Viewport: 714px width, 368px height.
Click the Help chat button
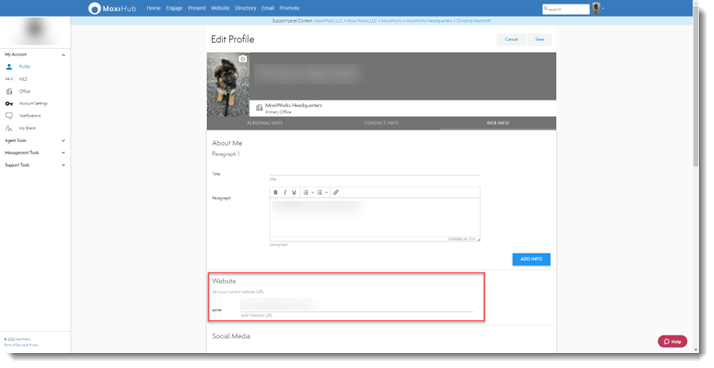pos(673,342)
